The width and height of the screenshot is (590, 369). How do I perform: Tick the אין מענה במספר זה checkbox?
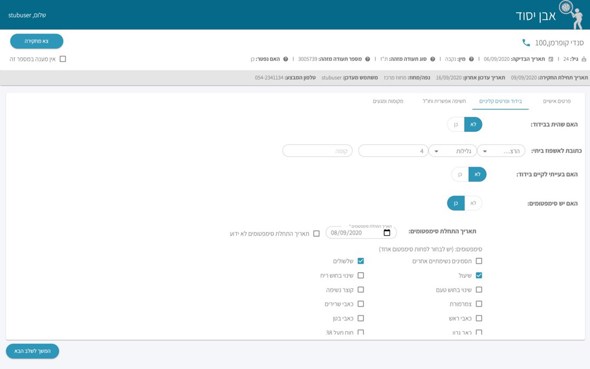coord(63,59)
